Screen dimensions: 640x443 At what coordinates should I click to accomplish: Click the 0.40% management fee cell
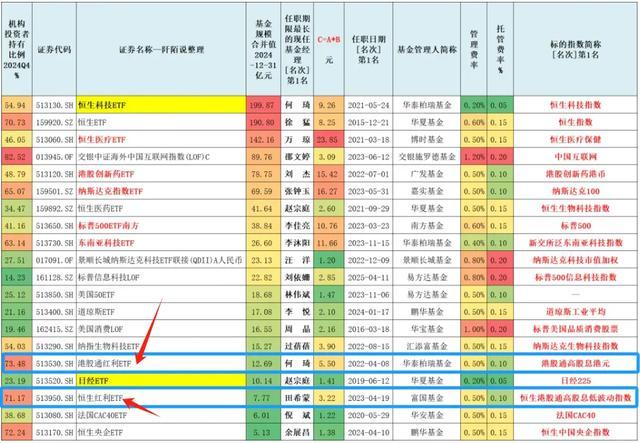point(473,243)
